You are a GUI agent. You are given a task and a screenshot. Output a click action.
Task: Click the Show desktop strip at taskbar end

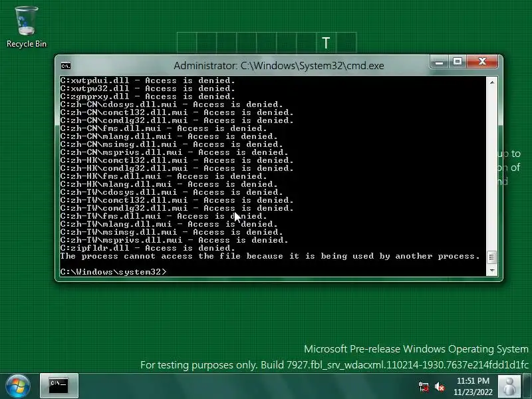tap(527, 386)
